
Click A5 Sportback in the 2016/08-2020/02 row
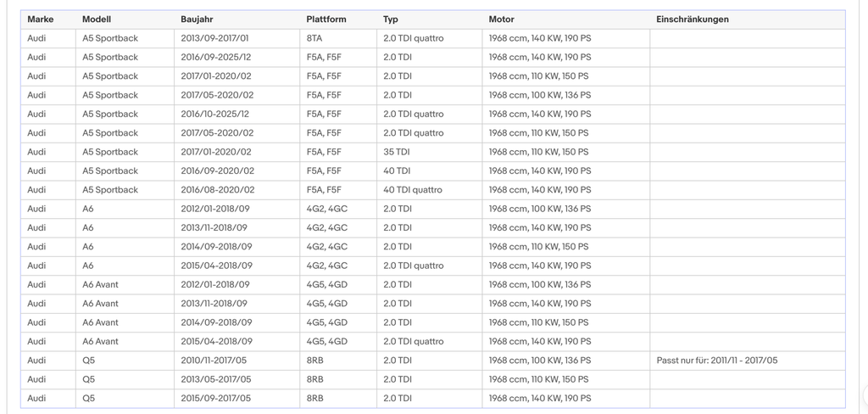110,189
